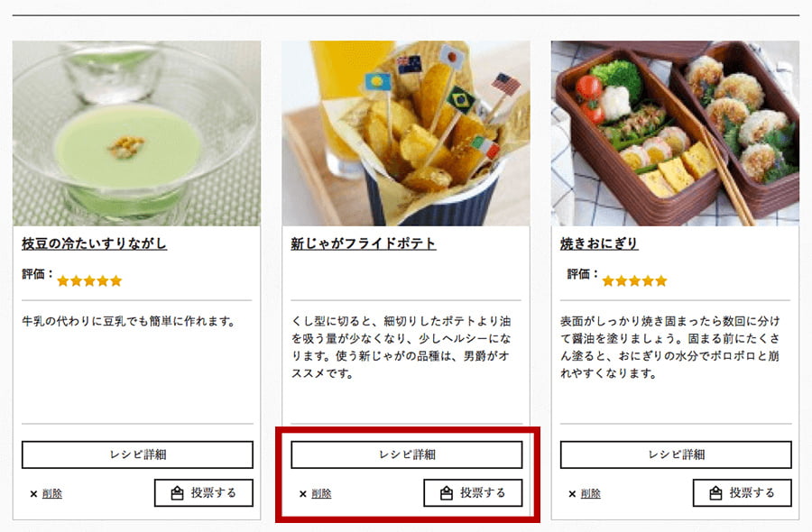This screenshot has height=532, width=812.
Task: Open レシピ詳細 for 新じゃがフライドポテト
Action: pyautogui.click(x=407, y=454)
